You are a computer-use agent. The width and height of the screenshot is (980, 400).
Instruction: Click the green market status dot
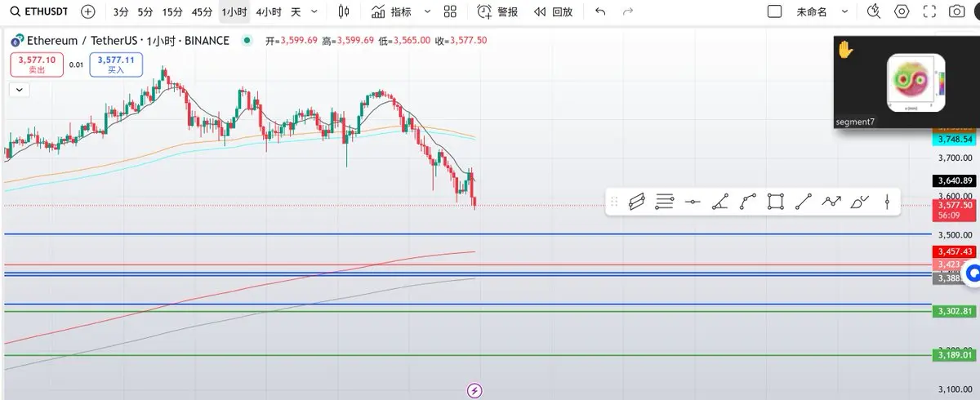tap(247, 40)
